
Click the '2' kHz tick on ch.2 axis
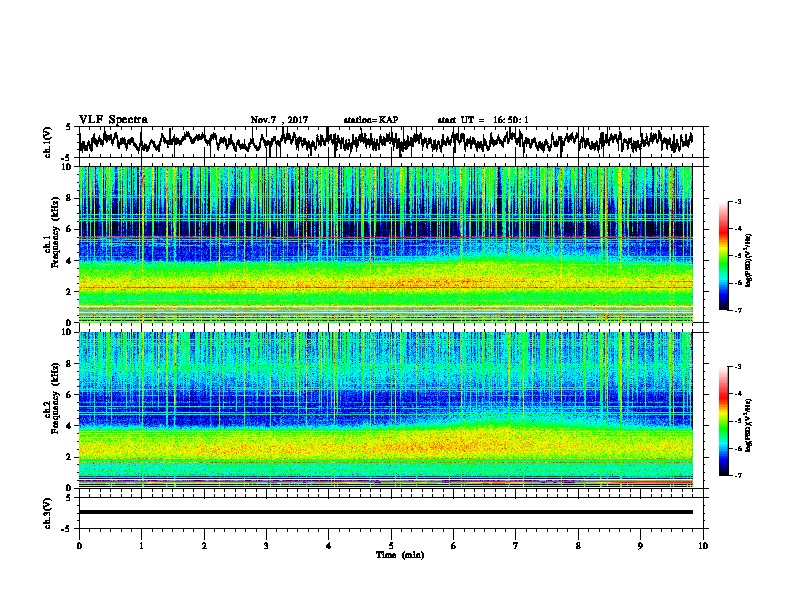tap(70, 457)
